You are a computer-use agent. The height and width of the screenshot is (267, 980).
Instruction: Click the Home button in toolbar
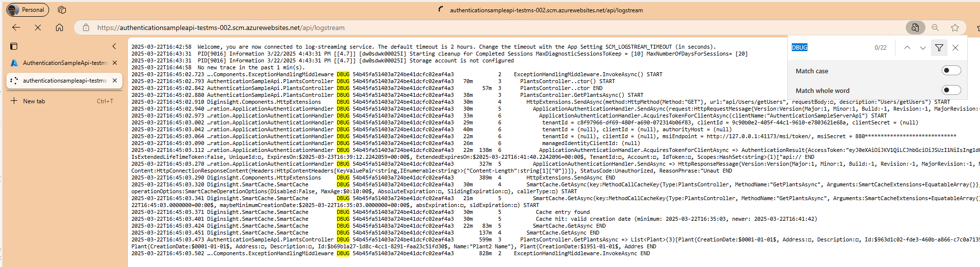coord(59,28)
